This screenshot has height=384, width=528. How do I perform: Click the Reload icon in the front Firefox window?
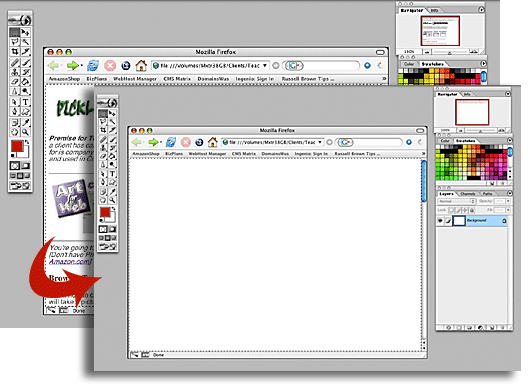point(171,142)
